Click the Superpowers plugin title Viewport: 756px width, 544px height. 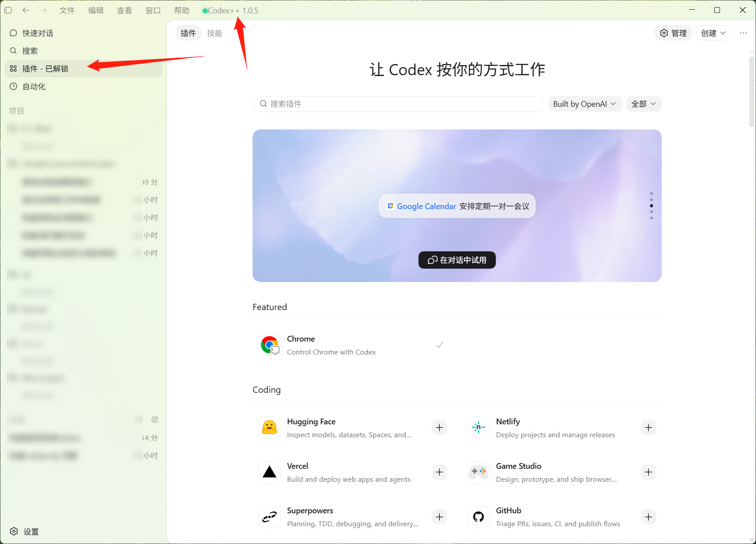[x=310, y=511]
